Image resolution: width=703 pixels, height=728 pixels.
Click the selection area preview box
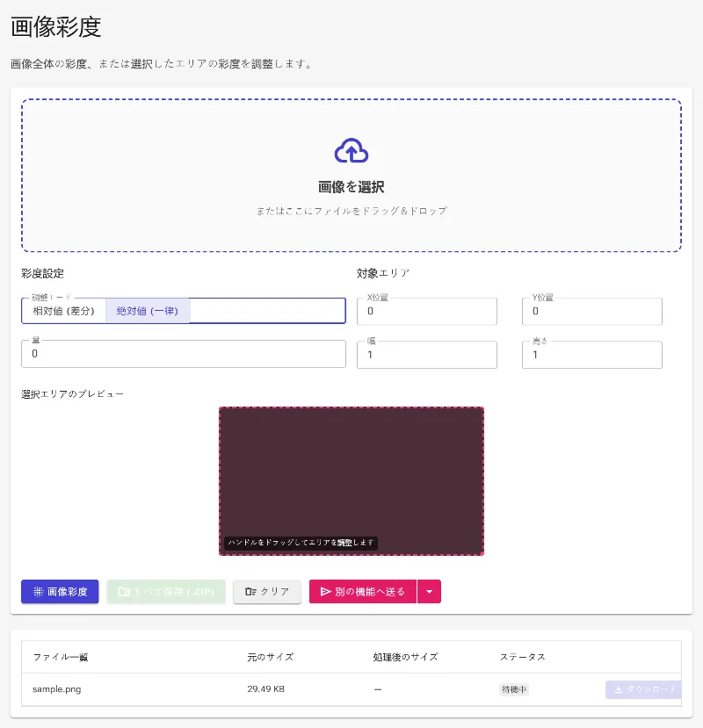351,481
